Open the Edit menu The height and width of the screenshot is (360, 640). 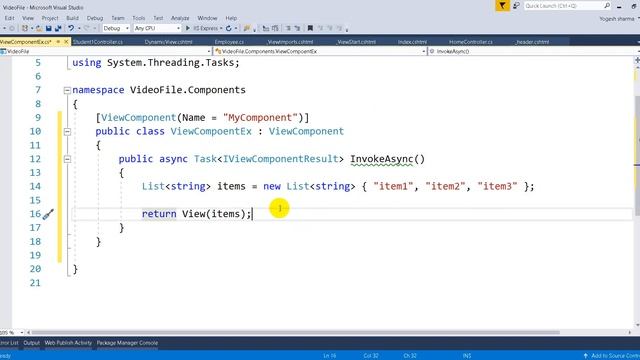[x=9, y=18]
